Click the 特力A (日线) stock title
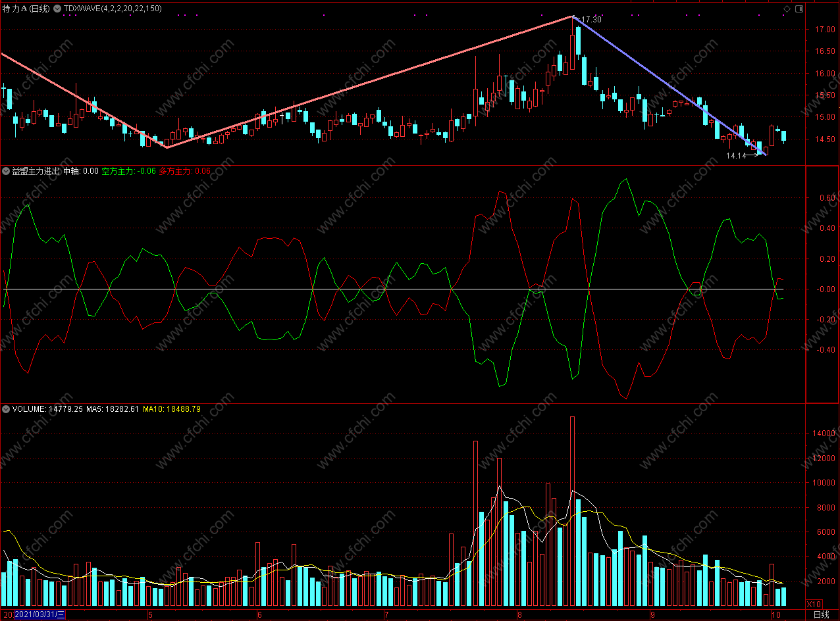The image size is (840, 621). pos(26,9)
